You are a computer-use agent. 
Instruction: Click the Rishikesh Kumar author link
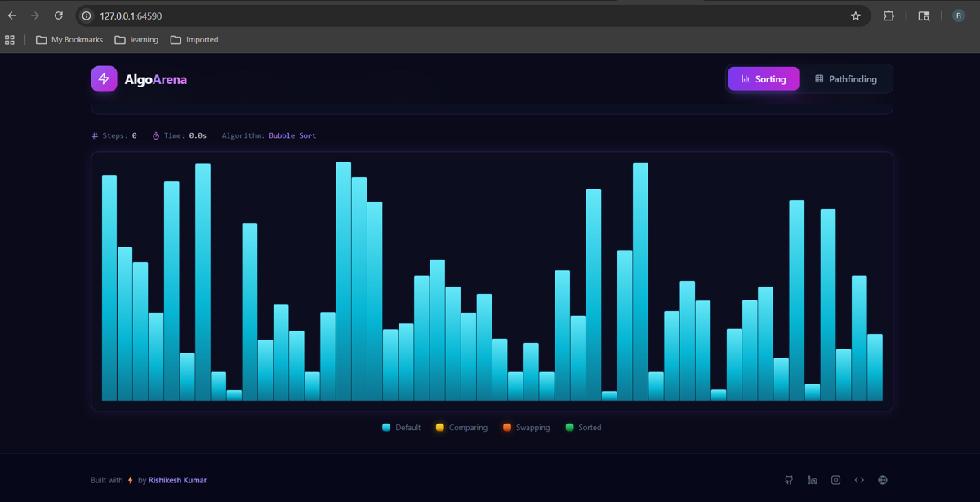[177, 480]
